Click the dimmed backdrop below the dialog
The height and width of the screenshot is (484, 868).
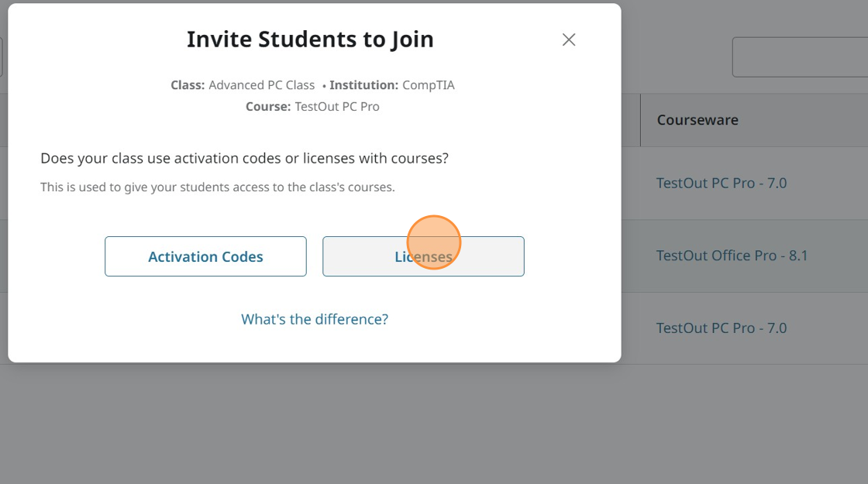point(310,426)
